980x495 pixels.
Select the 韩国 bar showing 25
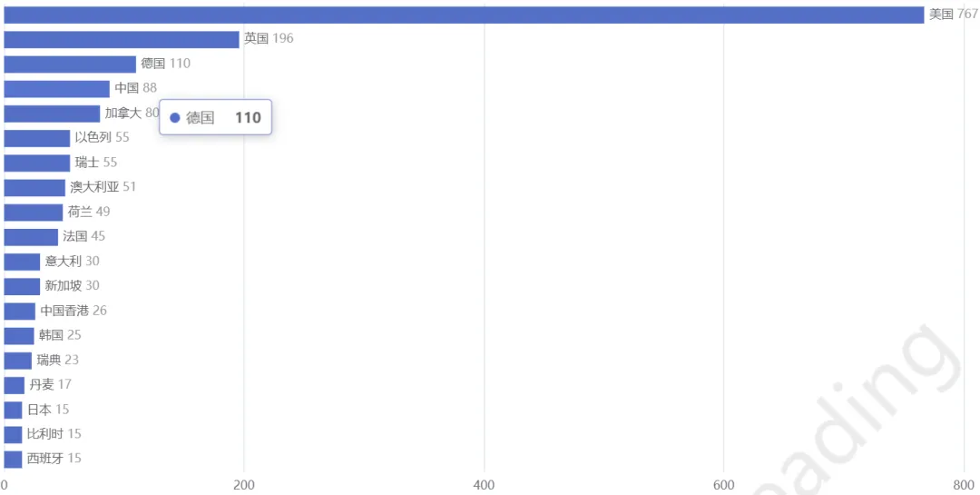tap(19, 336)
